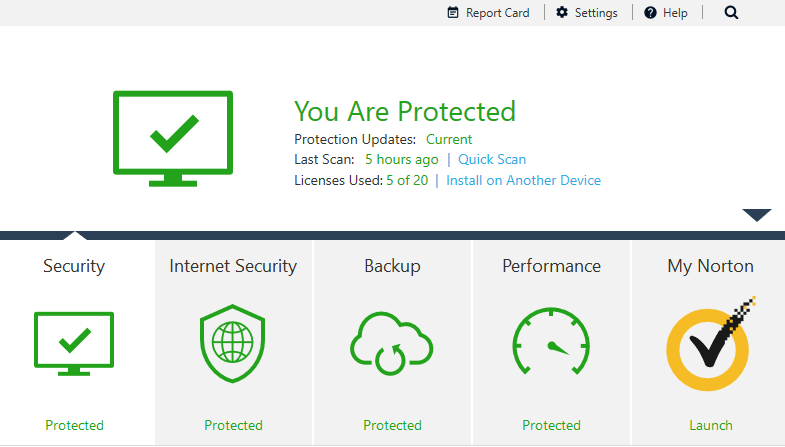
Task: Expand the dark down arrow panel toggle
Action: 757,215
